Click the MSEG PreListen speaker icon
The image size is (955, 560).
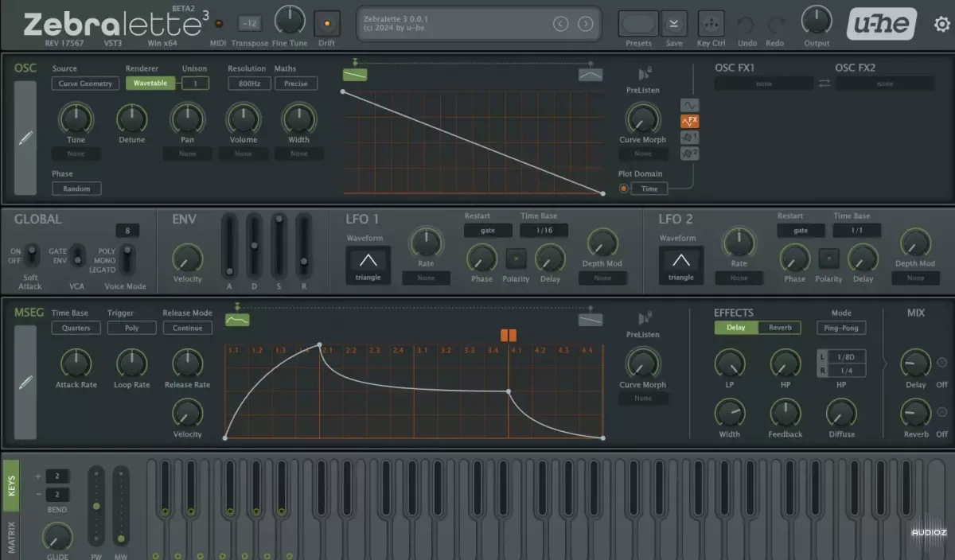pos(644,318)
